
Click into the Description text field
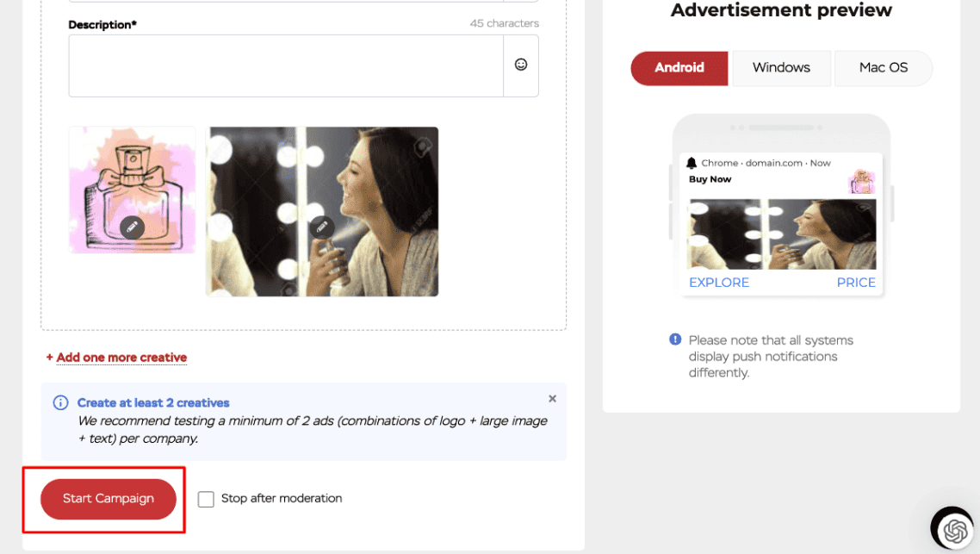point(286,65)
